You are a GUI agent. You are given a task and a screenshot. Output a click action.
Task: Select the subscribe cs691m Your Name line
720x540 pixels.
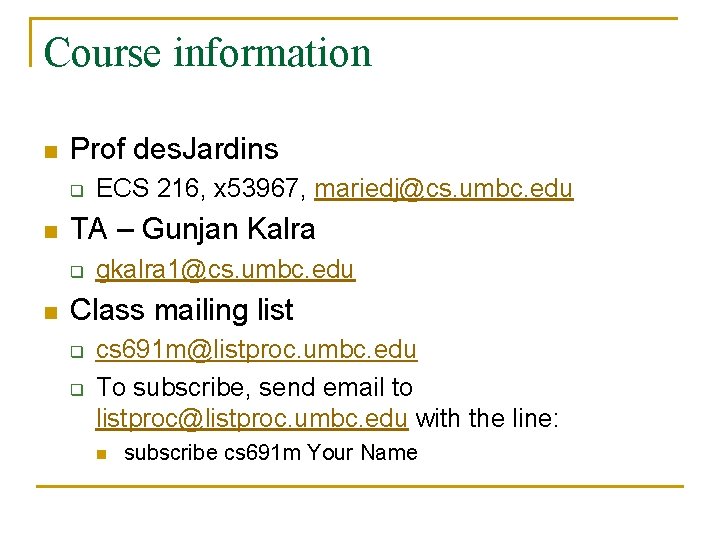click(271, 453)
